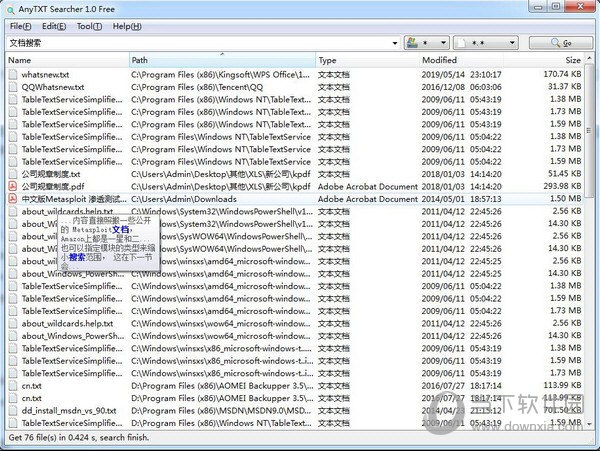Sort results by Type column header

[367, 60]
